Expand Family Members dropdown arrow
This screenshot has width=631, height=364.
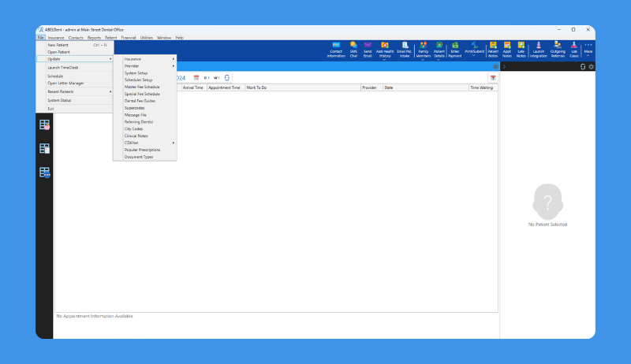pyautogui.click(x=423, y=60)
